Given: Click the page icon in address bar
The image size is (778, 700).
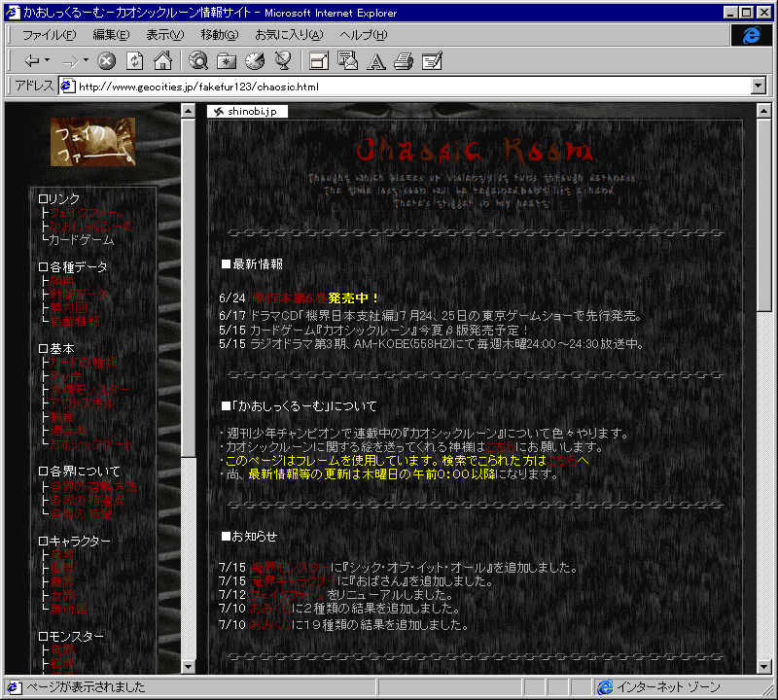Looking at the screenshot, I should click(x=67, y=87).
